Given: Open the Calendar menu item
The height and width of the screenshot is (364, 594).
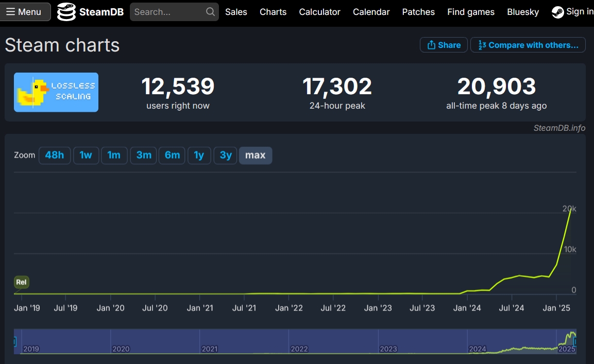Looking at the screenshot, I should pyautogui.click(x=371, y=12).
